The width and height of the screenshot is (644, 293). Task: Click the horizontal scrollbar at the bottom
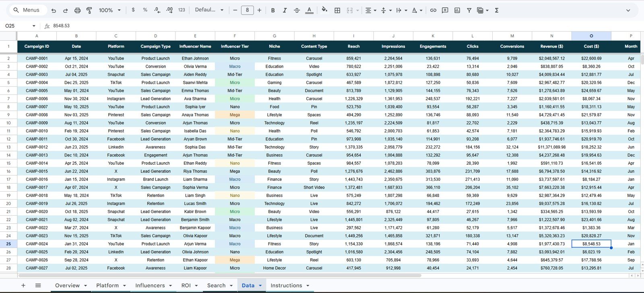219,276
